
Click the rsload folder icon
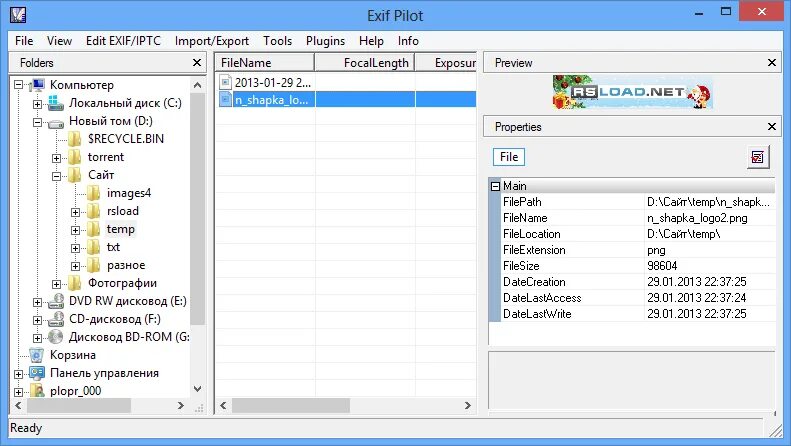(93, 211)
